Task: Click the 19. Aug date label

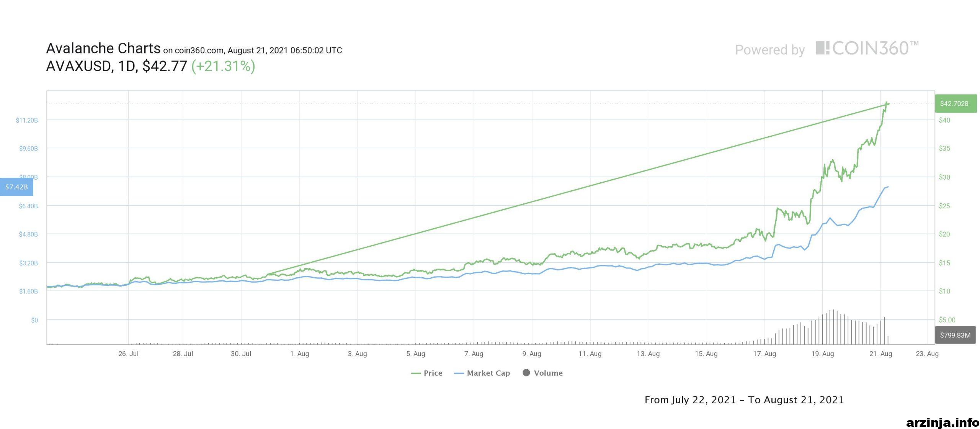Action: tap(823, 354)
